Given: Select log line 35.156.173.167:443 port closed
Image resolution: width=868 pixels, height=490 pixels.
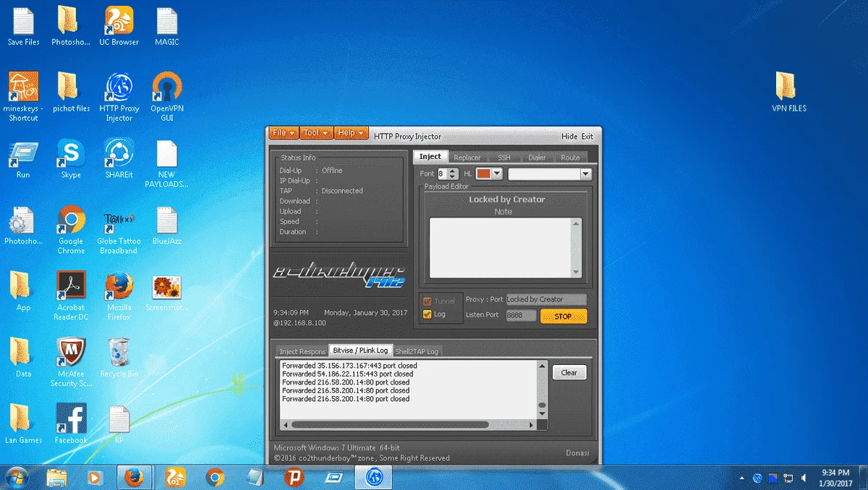Looking at the screenshot, I should [349, 366].
